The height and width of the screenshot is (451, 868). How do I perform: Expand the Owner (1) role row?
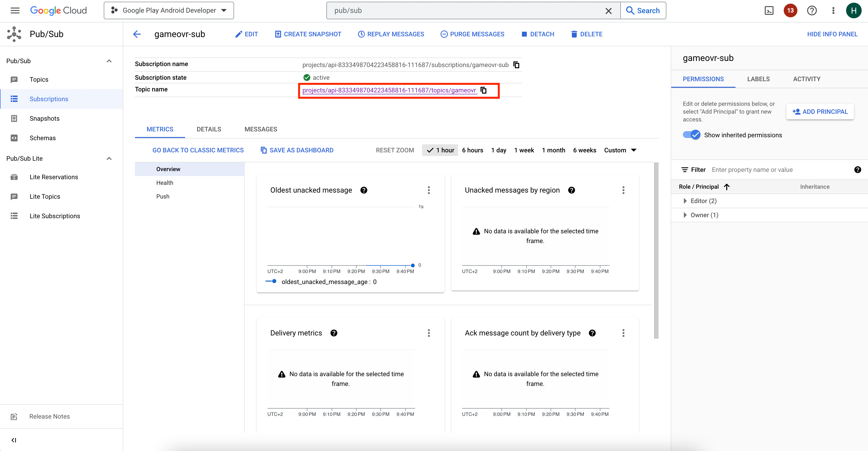pyautogui.click(x=685, y=215)
